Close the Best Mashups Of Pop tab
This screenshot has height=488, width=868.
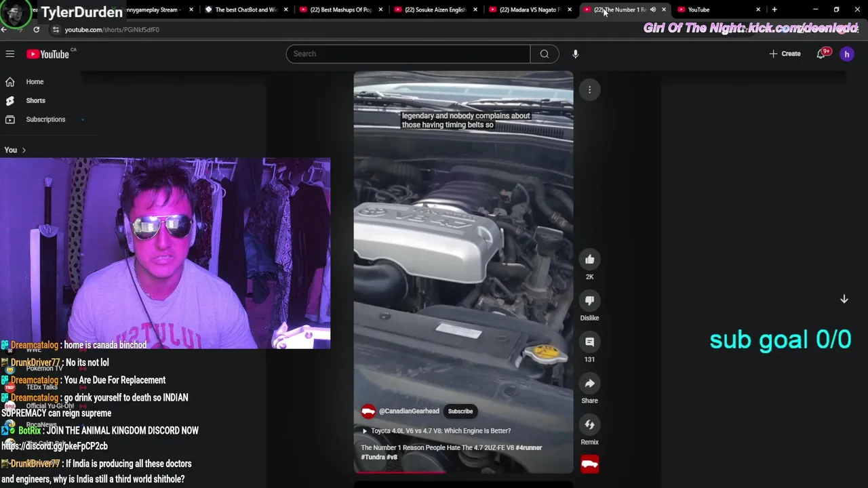[380, 9]
